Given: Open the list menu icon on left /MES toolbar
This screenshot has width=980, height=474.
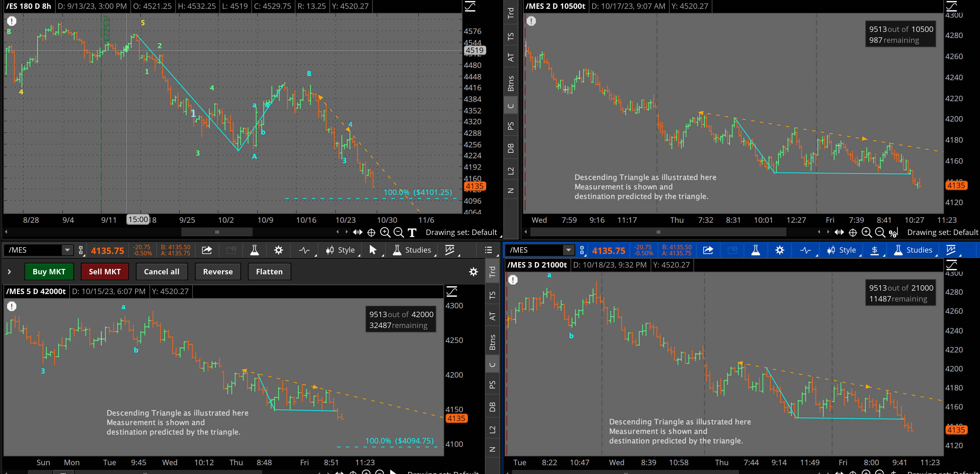Looking at the screenshot, I should pyautogui.click(x=489, y=250).
